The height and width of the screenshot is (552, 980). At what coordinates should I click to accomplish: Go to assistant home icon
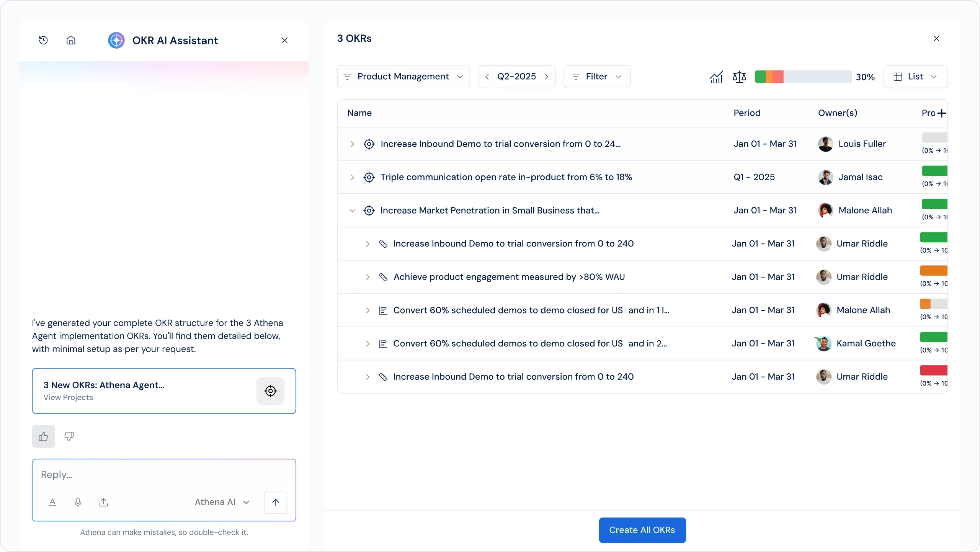[x=71, y=40]
